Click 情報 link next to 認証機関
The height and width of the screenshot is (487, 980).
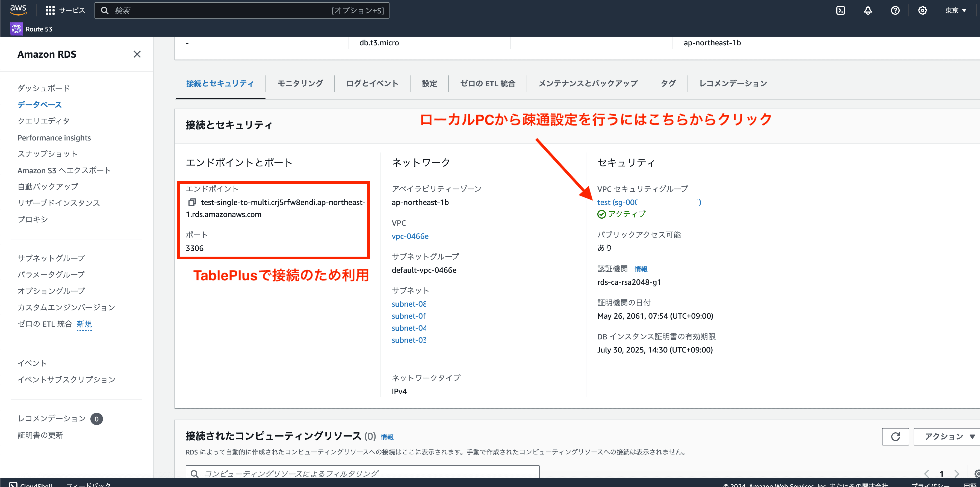click(641, 269)
